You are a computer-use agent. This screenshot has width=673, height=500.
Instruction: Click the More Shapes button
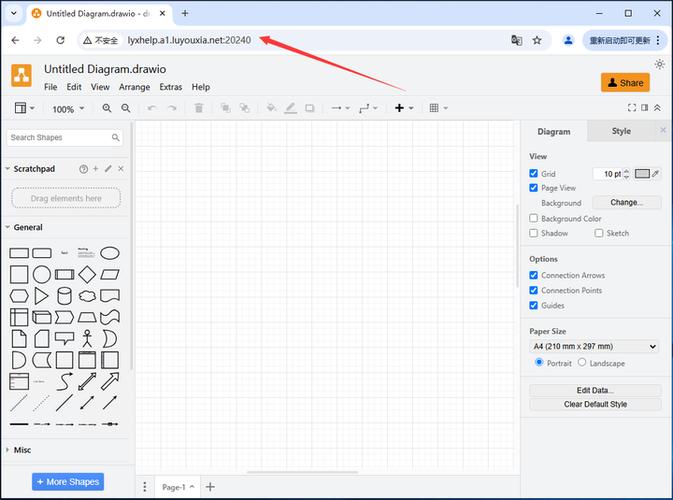point(68,482)
